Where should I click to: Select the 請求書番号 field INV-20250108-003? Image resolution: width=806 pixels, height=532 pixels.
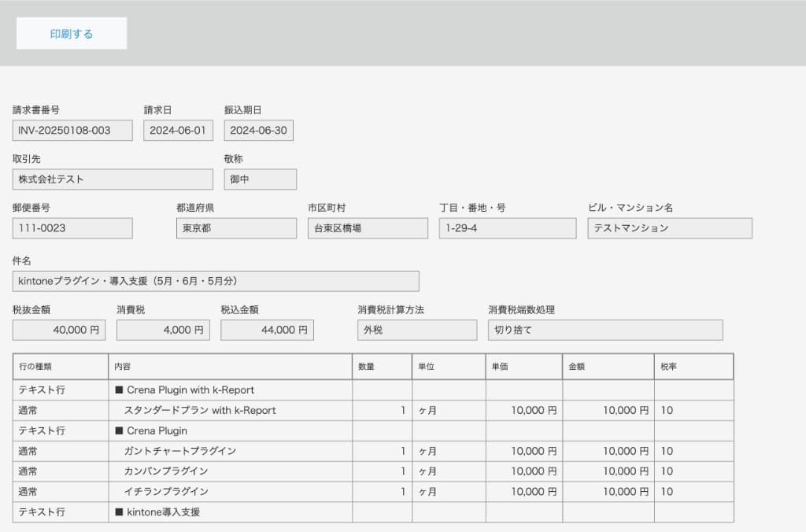tap(72, 131)
